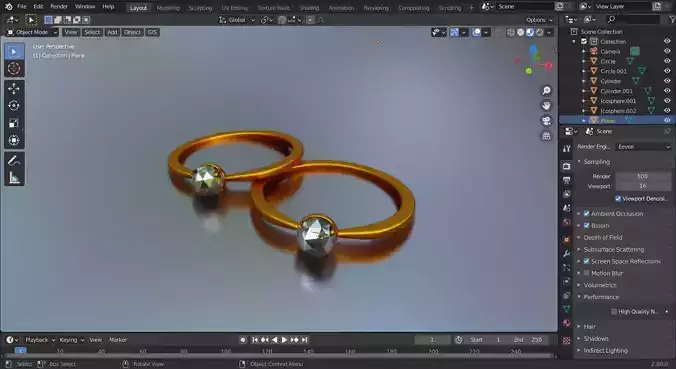Open the Object Mode dropdown
This screenshot has height=369, width=676.
tap(32, 32)
